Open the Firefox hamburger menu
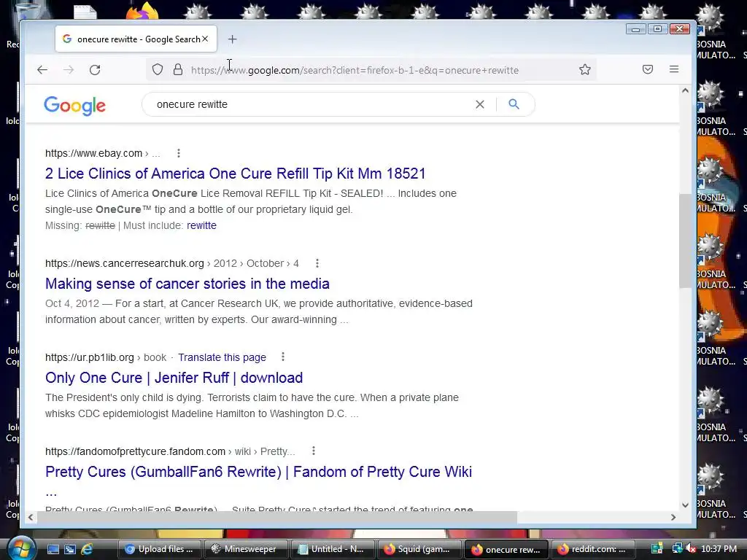The width and height of the screenshot is (747, 560). tap(673, 69)
